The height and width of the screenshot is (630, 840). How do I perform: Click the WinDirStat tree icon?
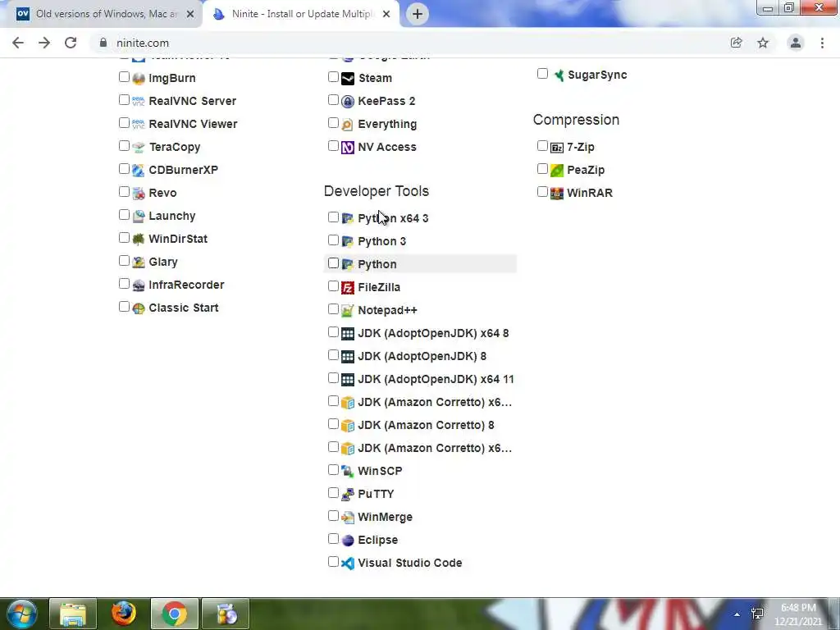click(x=139, y=240)
